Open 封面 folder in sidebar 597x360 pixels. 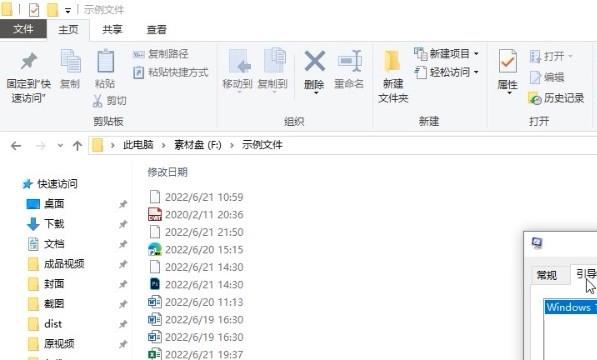click(54, 284)
